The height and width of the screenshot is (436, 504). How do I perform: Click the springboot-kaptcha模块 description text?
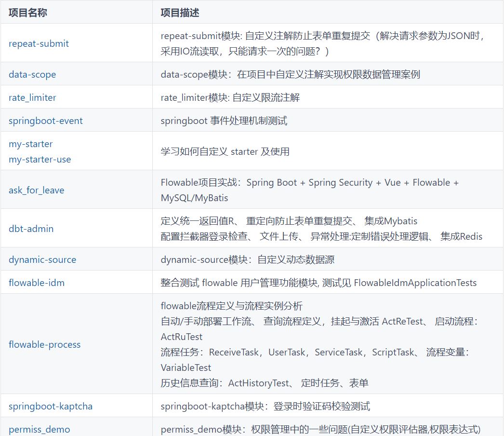[265, 407]
